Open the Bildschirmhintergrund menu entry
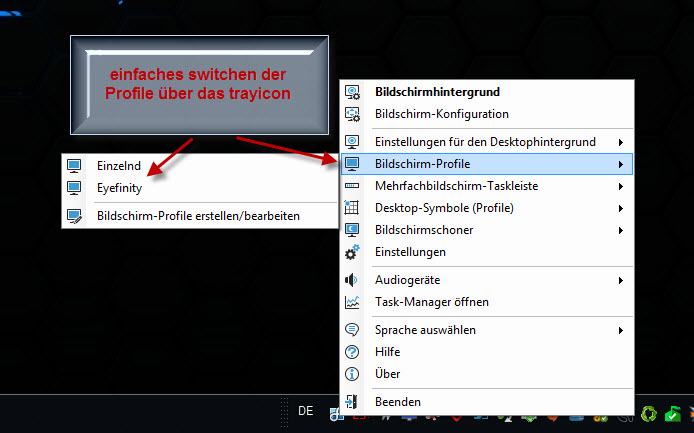 pyautogui.click(x=487, y=92)
